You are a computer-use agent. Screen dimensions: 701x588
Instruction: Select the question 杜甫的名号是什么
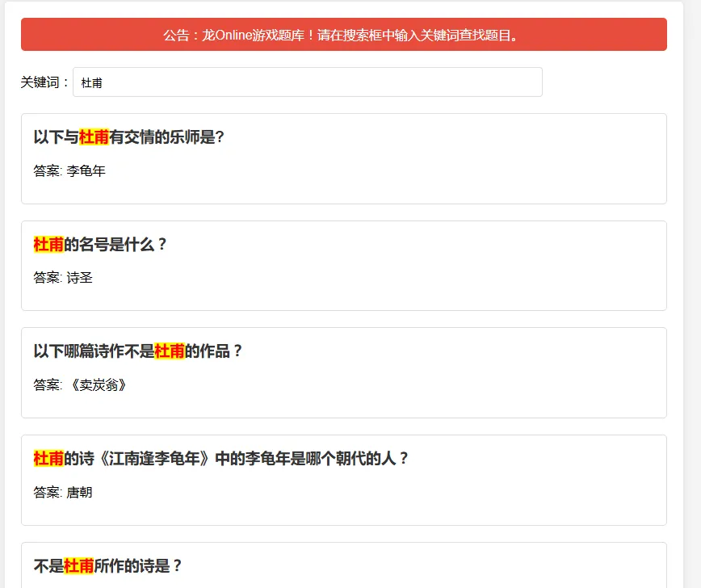click(100, 245)
